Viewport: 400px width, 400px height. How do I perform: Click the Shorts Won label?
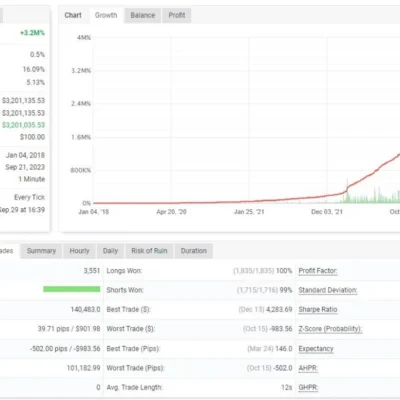point(125,290)
